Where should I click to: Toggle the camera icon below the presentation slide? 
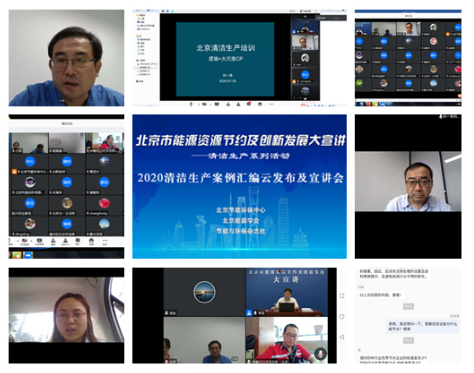click(x=204, y=104)
